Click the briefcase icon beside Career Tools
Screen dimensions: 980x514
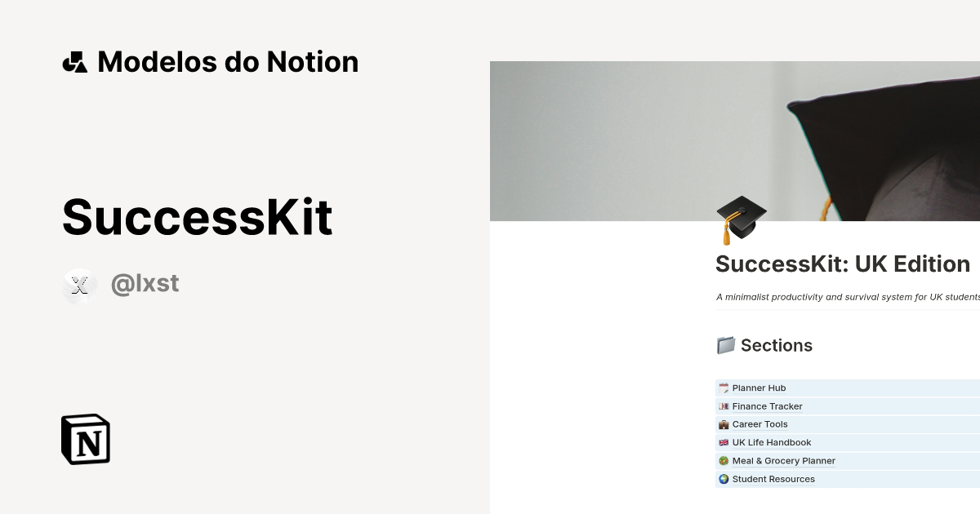[x=723, y=424]
